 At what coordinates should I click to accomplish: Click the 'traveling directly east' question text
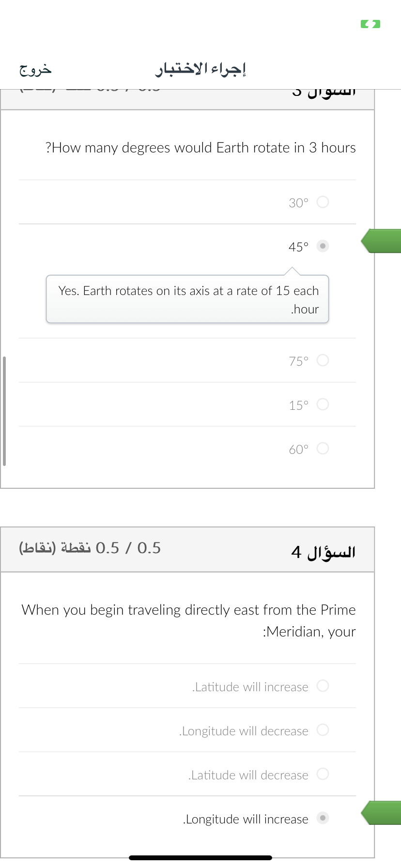coord(188,620)
